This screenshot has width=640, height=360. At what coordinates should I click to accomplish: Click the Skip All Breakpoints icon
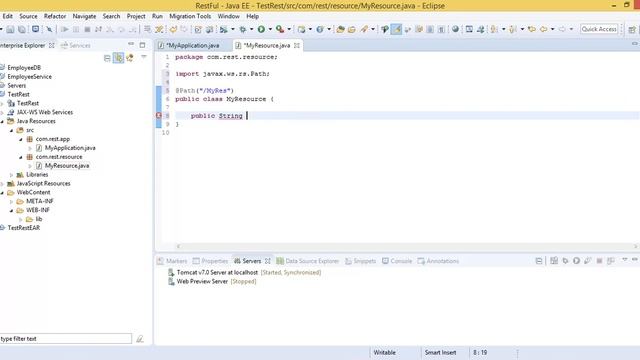click(49, 29)
